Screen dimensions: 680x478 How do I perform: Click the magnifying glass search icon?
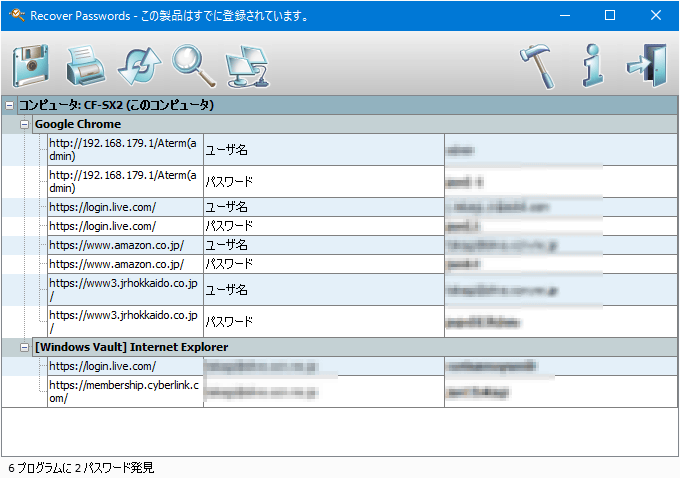tap(193, 65)
